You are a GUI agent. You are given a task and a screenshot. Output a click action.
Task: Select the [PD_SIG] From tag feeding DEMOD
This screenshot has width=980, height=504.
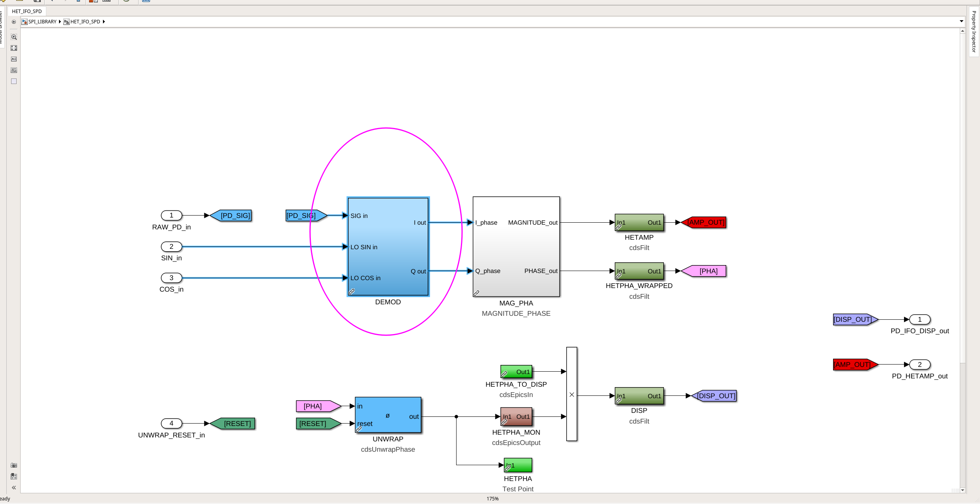[x=307, y=216]
